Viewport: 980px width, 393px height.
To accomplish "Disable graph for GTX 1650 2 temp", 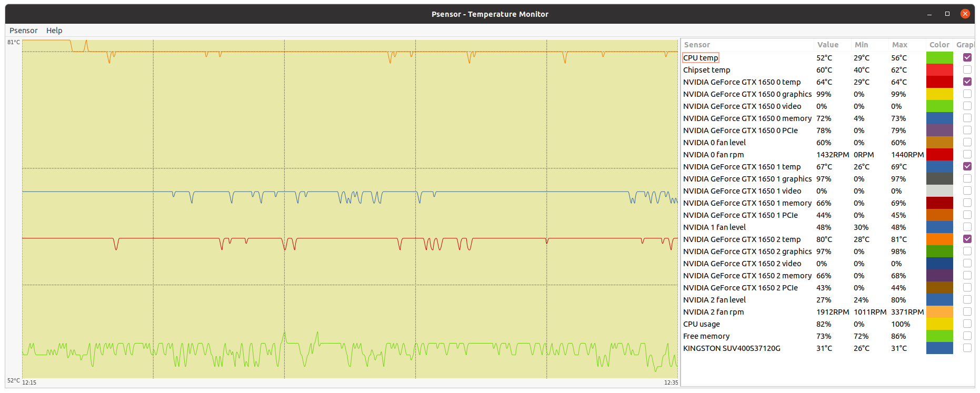I will [967, 239].
